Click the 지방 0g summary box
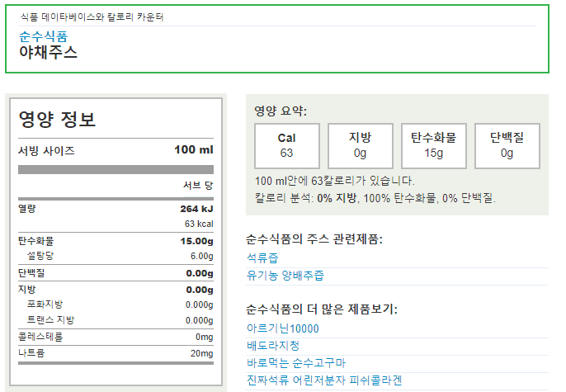Screen dimensions: 566x392 pos(361,146)
